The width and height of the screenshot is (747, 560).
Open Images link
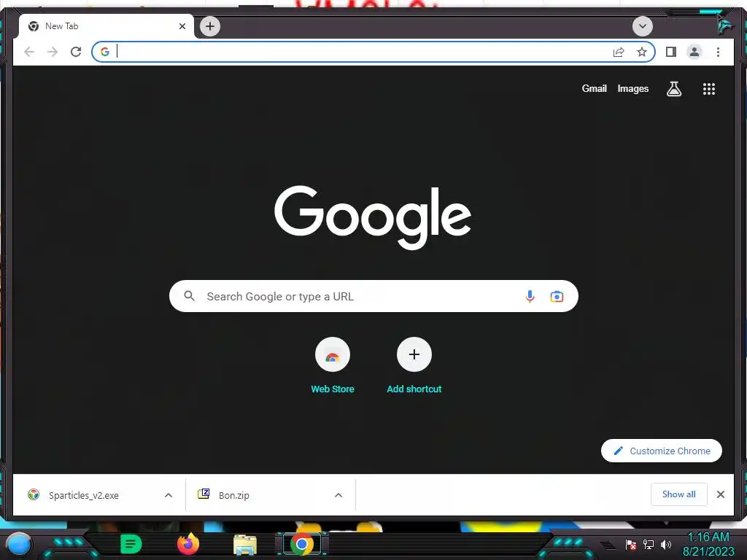(x=632, y=88)
